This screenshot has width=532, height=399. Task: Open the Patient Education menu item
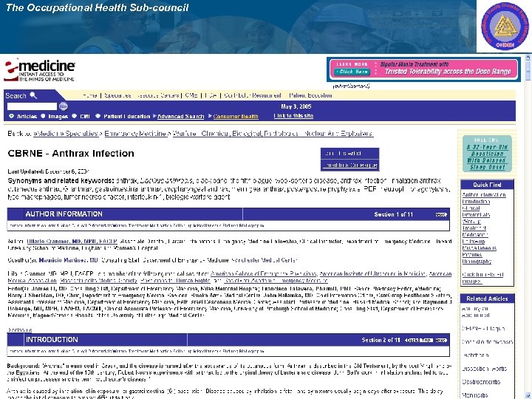click(x=310, y=95)
